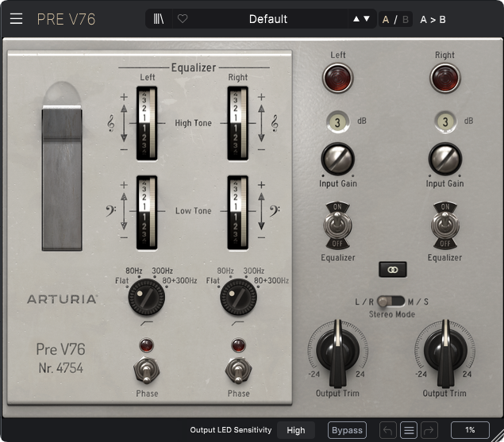Image resolution: width=504 pixels, height=442 pixels.
Task: Click the left phase indicator LED
Action: [x=147, y=345]
